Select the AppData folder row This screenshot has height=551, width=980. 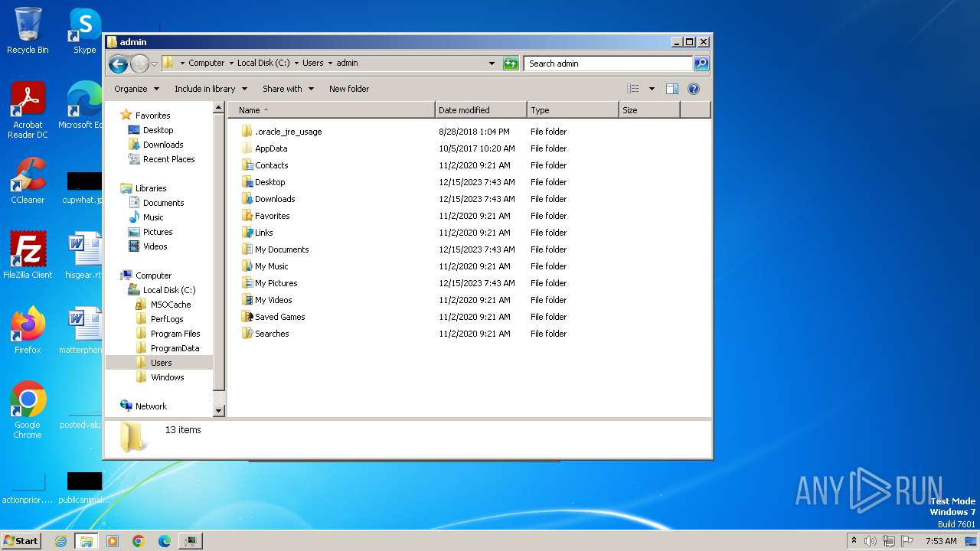click(403, 148)
